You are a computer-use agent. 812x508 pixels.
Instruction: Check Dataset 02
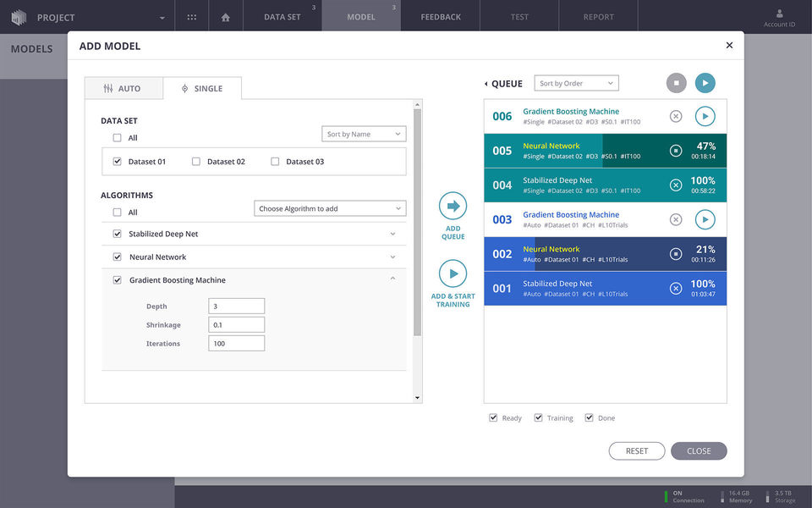[x=195, y=162]
